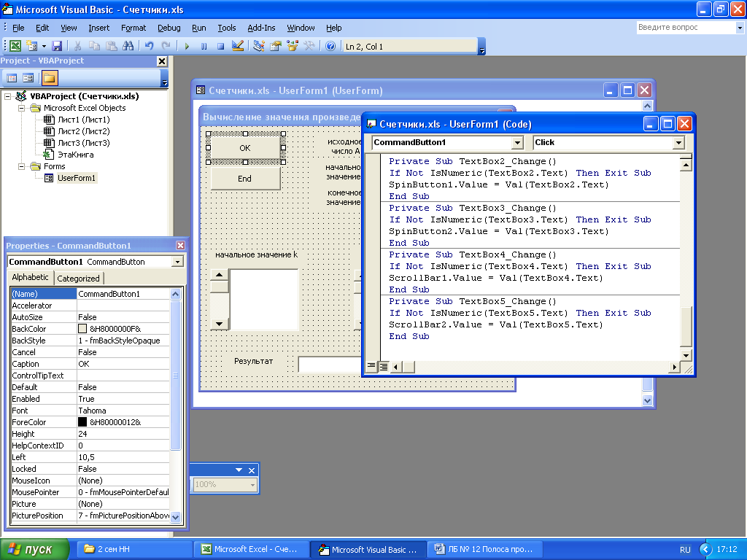Click the Insert UserForm toolbar icon
747x560 pixels.
32,46
